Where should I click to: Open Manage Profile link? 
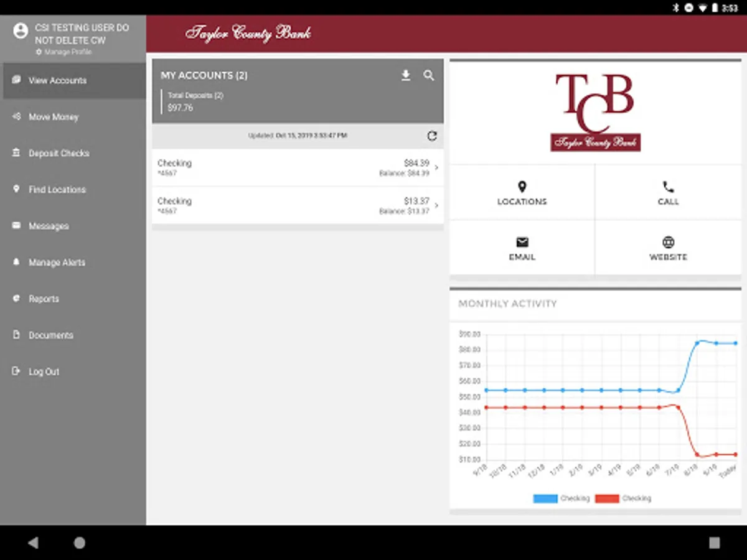click(63, 52)
